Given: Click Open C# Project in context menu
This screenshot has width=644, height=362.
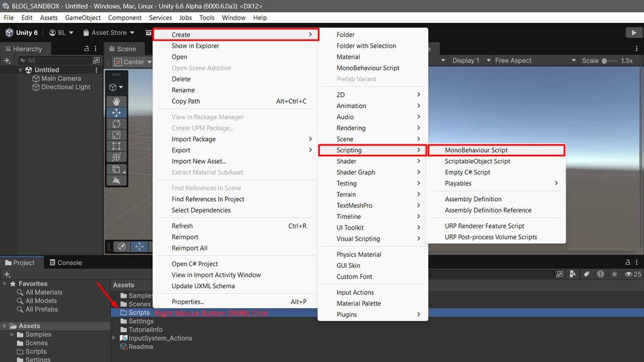Looking at the screenshot, I should pos(236,264).
